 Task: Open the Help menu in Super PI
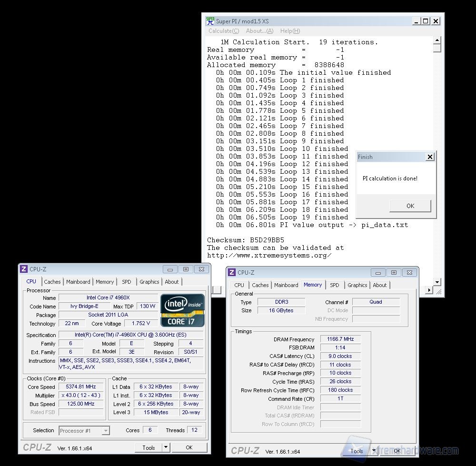(290, 31)
